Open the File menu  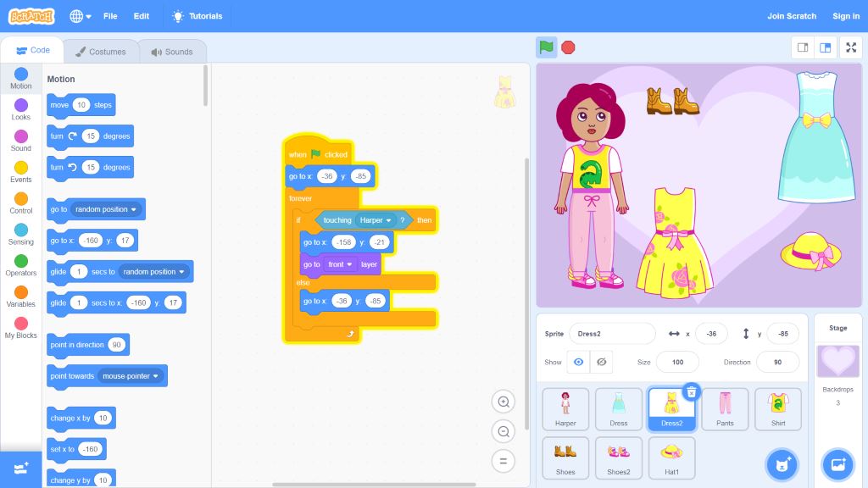pos(110,16)
